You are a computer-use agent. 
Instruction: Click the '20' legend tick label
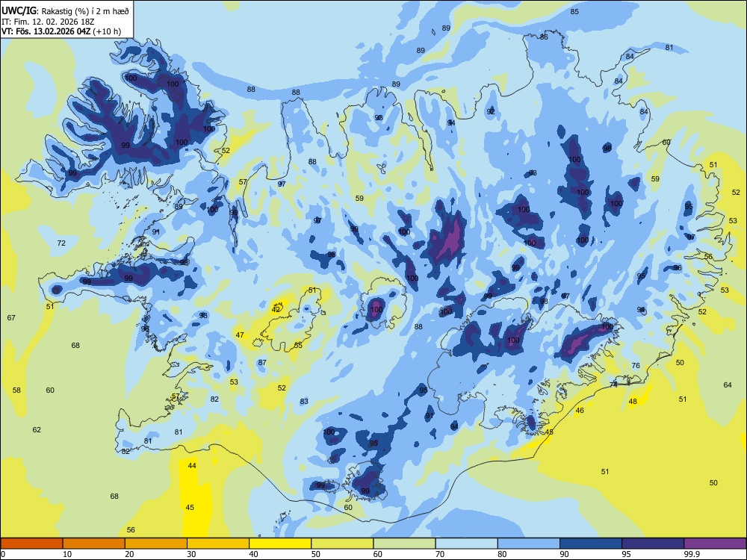point(129,554)
